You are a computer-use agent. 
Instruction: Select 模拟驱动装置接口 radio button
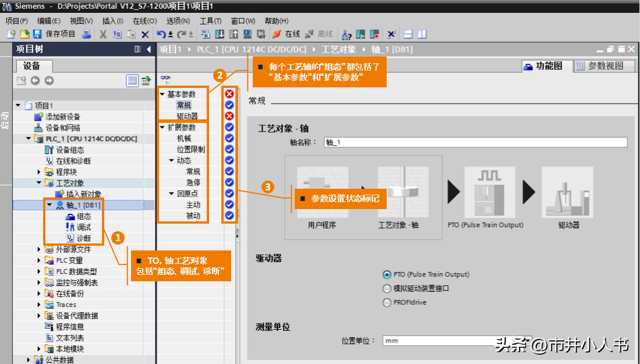[387, 288]
